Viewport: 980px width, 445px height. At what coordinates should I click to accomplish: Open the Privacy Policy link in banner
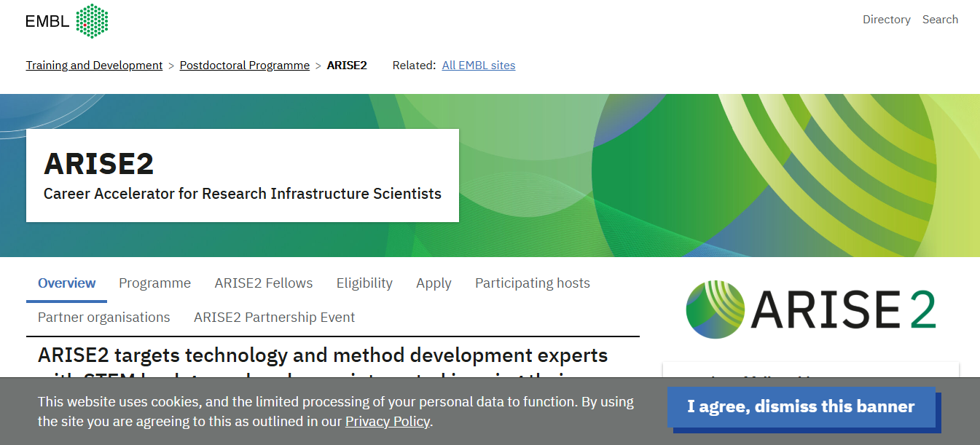[x=388, y=422]
